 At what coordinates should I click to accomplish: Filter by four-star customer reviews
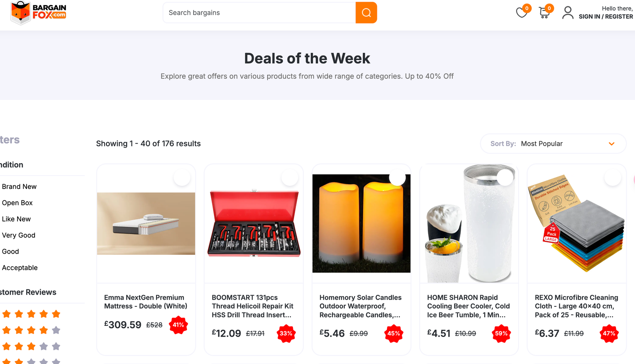click(31, 330)
